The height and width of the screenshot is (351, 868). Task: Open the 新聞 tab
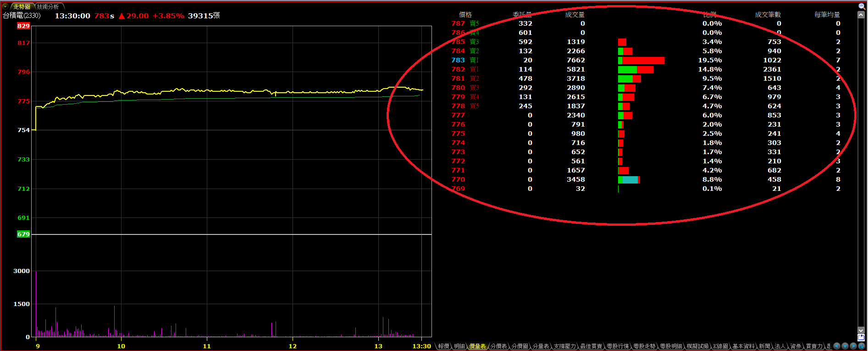coord(764,346)
